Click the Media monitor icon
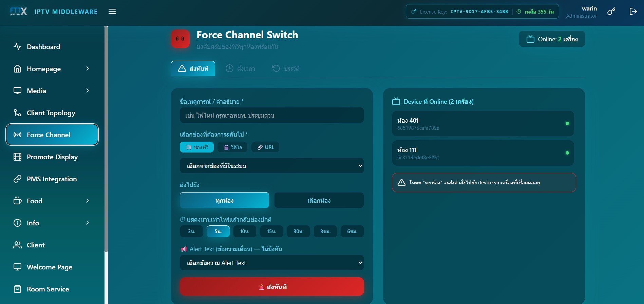Image resolution: width=644 pixels, height=304 pixels. coord(17,91)
